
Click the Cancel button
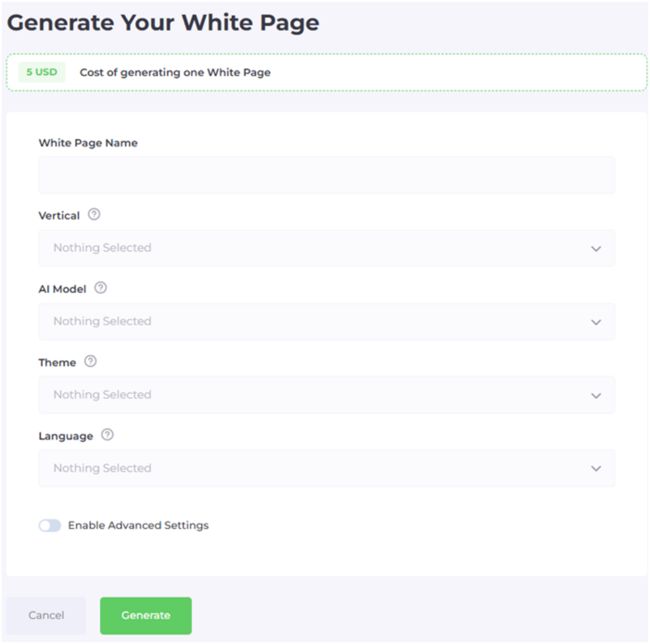tap(46, 615)
